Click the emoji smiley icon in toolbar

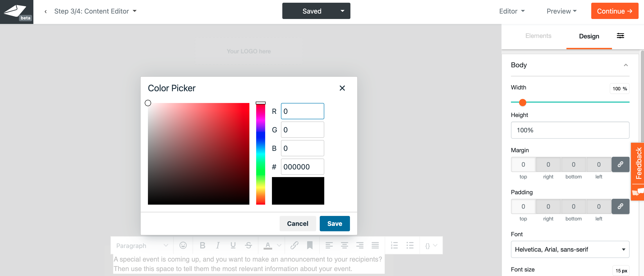pyautogui.click(x=183, y=245)
